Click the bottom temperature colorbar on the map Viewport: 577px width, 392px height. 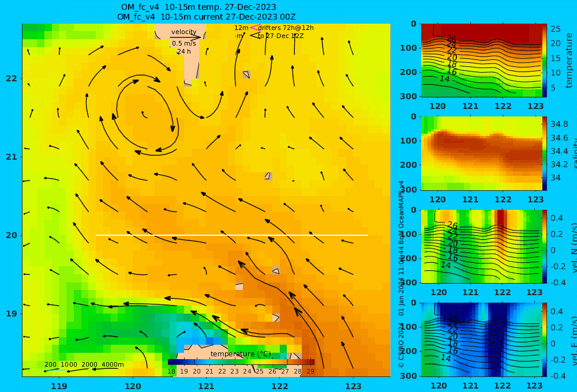click(241, 362)
